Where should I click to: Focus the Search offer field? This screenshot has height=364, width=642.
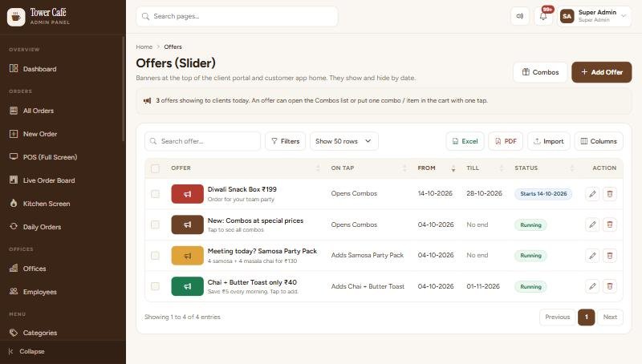click(202, 141)
